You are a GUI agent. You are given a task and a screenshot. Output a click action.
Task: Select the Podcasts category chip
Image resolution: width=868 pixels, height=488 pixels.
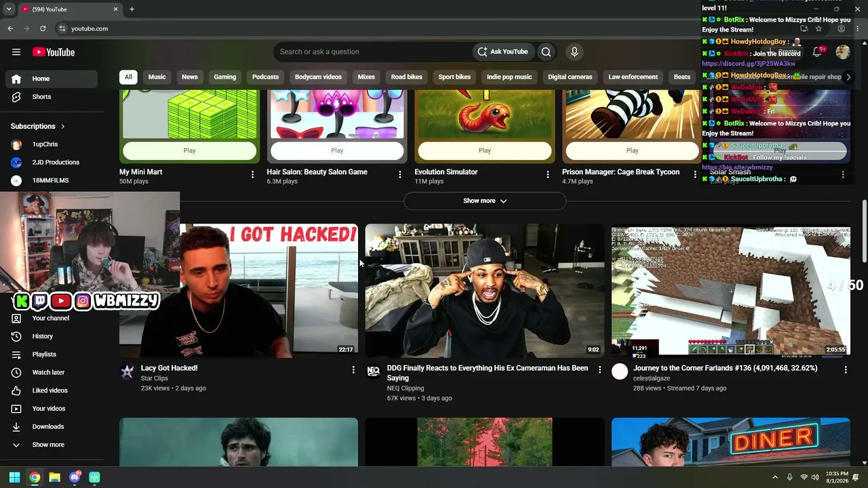pos(266,77)
